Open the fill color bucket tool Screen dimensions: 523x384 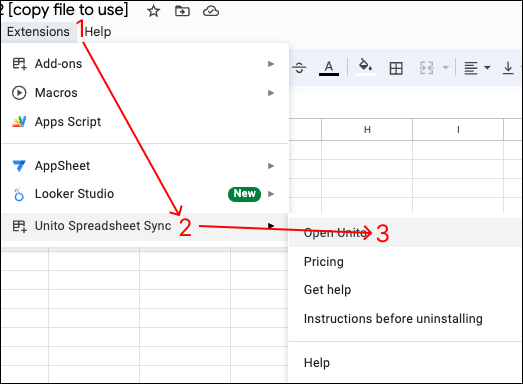pos(366,67)
